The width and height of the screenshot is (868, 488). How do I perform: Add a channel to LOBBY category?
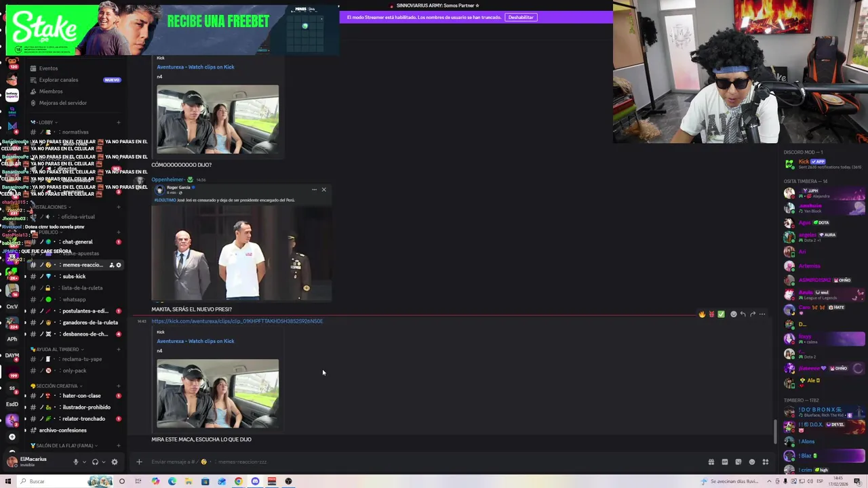[x=119, y=123]
